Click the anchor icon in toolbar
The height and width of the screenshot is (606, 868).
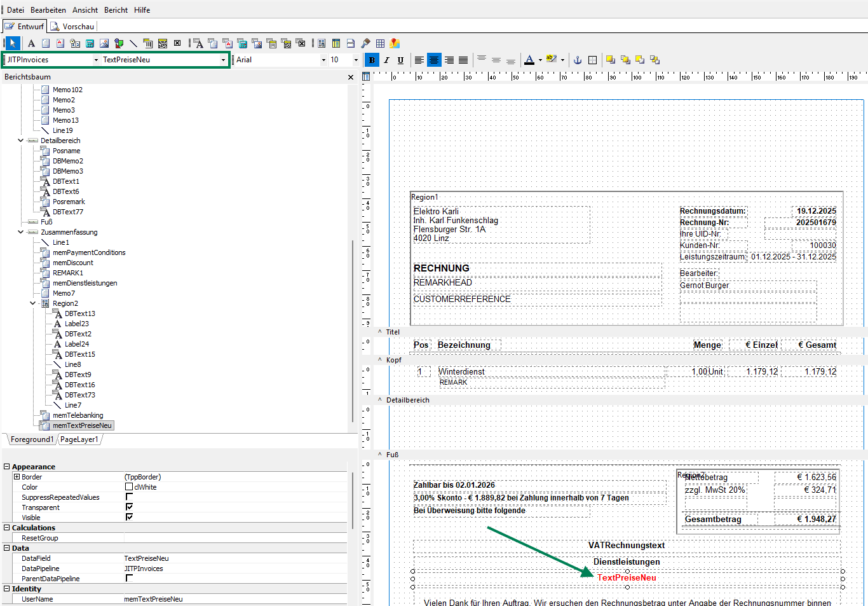pyautogui.click(x=578, y=60)
